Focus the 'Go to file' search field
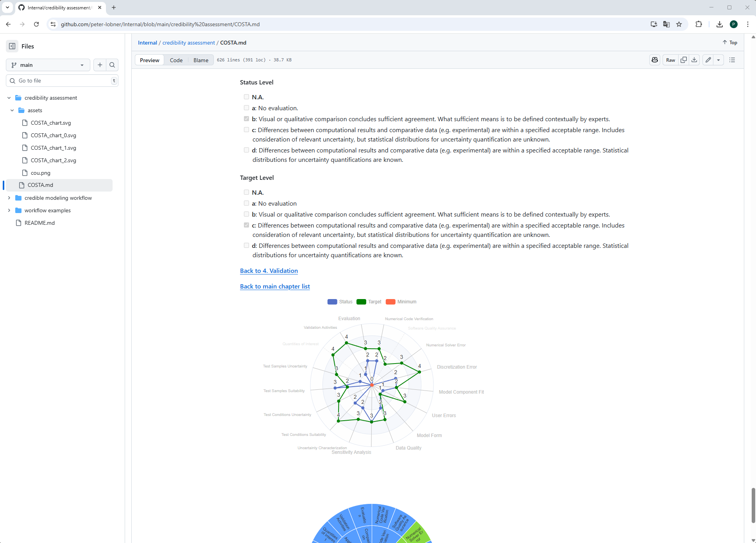Screen dimensions: 756x543 coord(62,81)
